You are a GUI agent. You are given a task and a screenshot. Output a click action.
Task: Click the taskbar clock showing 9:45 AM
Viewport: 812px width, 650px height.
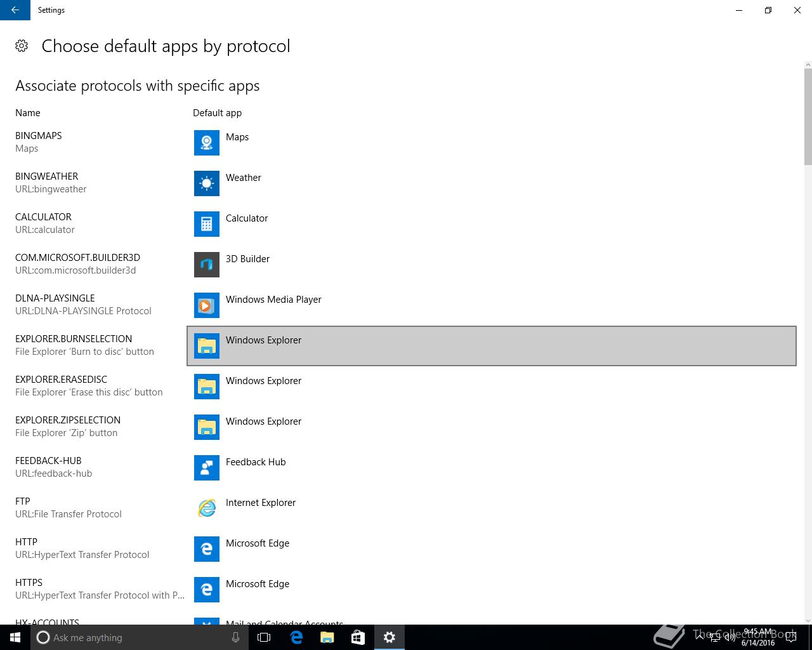tap(758, 637)
